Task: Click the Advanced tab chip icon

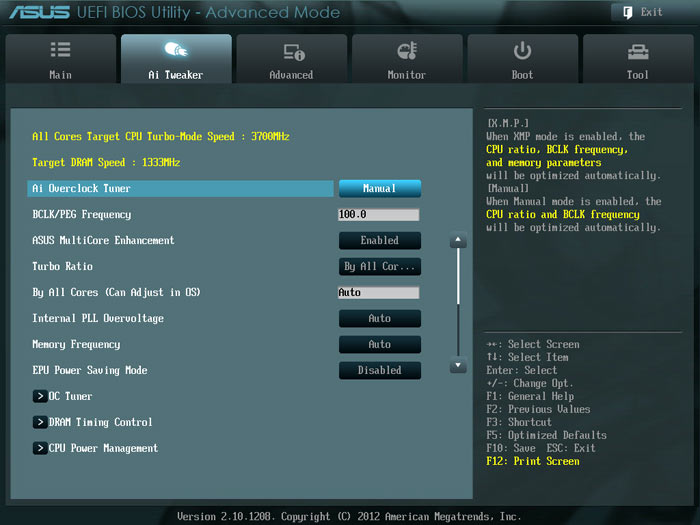Action: (x=292, y=51)
